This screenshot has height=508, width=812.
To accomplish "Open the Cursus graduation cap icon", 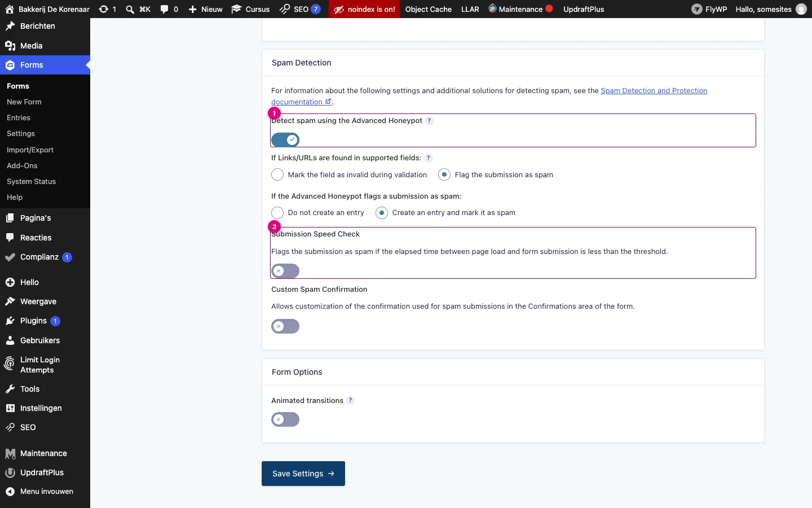I will (236, 9).
